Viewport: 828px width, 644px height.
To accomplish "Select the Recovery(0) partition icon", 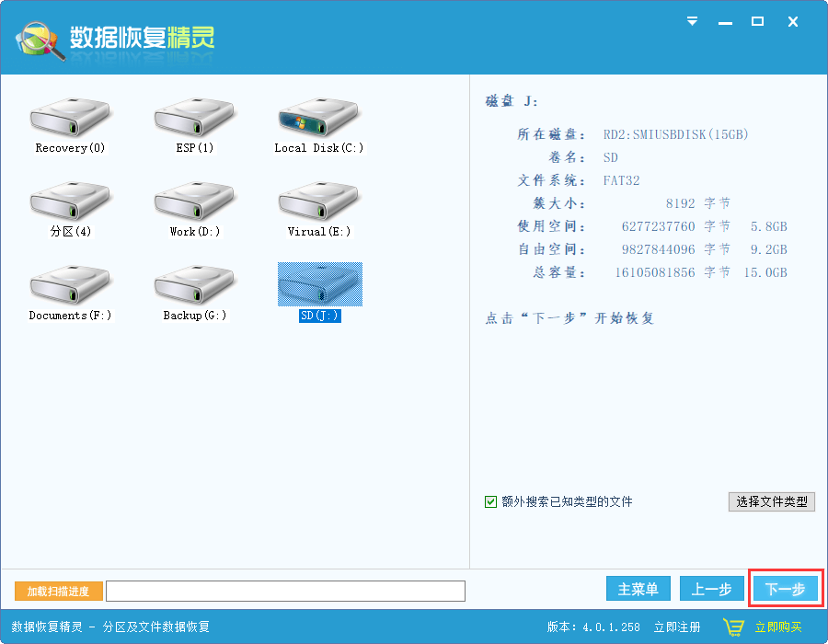I will (69, 120).
